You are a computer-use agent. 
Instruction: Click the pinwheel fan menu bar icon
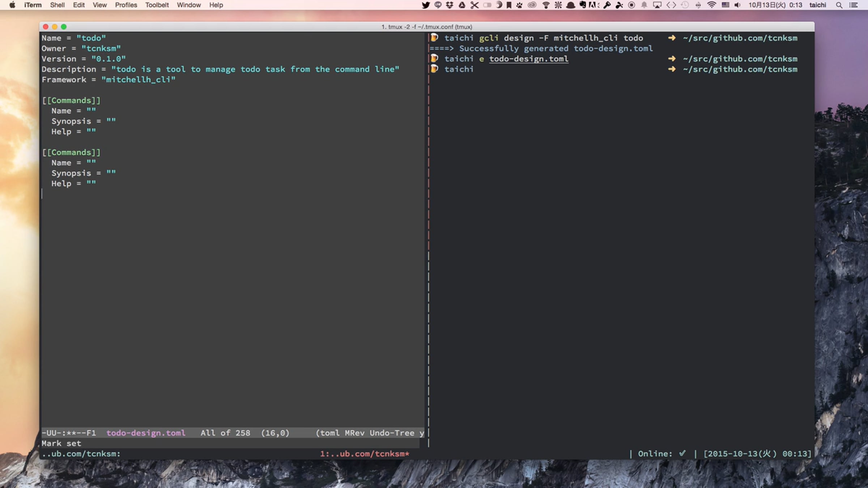point(619,5)
